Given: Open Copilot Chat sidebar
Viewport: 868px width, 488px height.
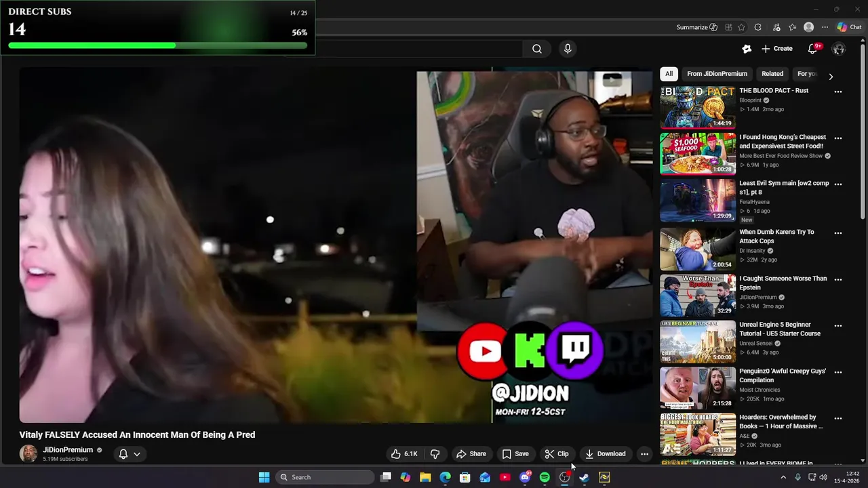Looking at the screenshot, I should pos(849,27).
